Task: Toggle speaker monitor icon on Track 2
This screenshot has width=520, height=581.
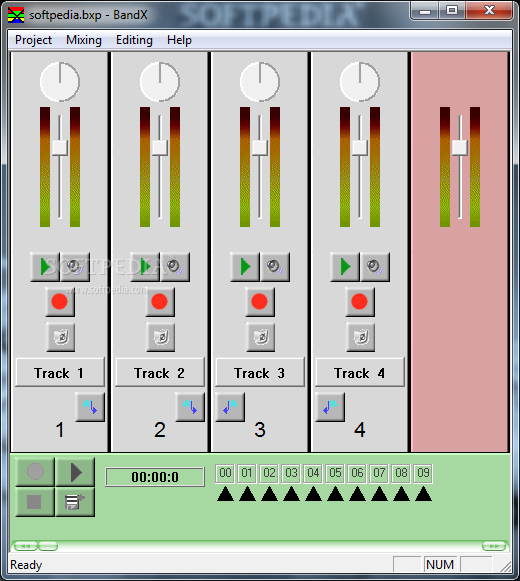Action: 175,267
